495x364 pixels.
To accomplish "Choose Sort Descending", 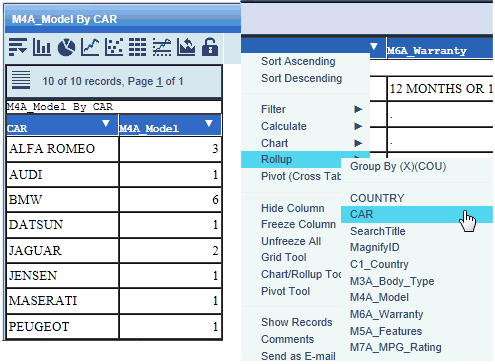I will pyautogui.click(x=302, y=78).
